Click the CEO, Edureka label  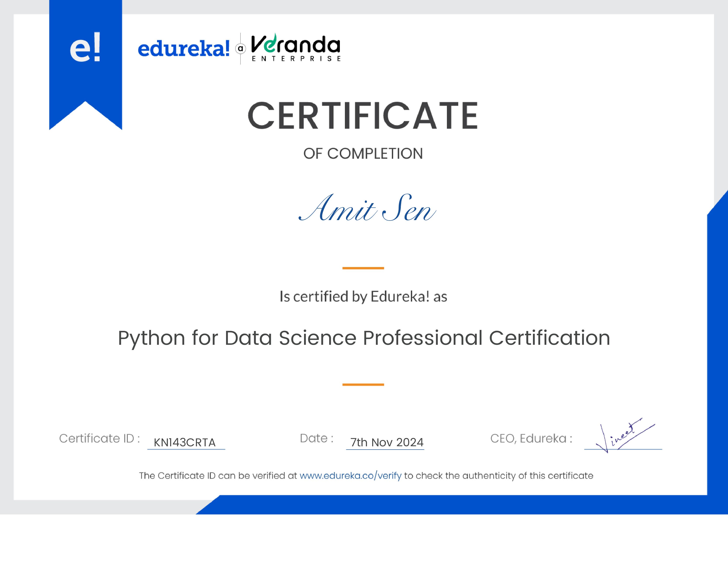coord(531,438)
